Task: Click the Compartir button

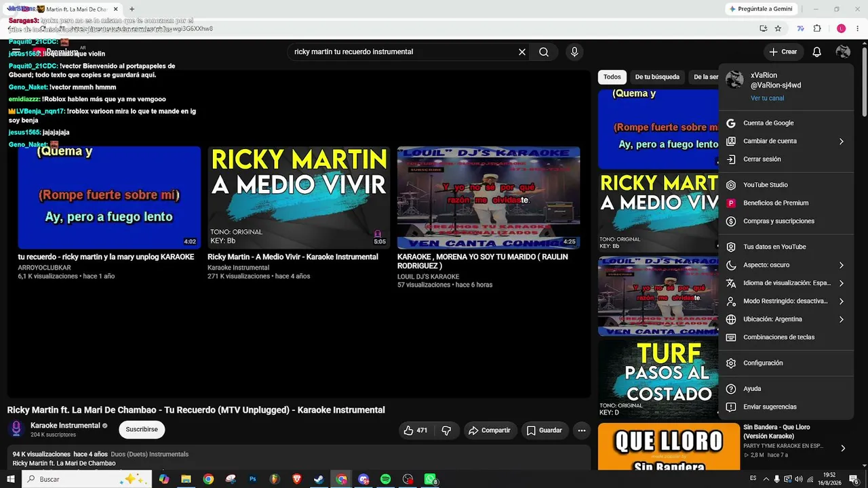Action: 490,430
